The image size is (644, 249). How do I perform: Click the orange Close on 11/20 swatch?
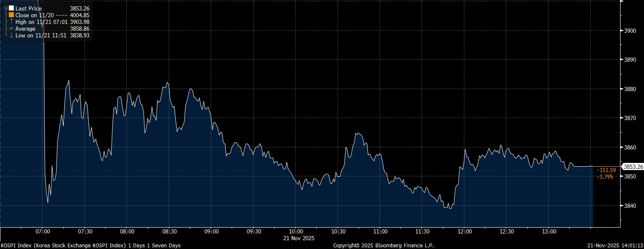[11, 15]
